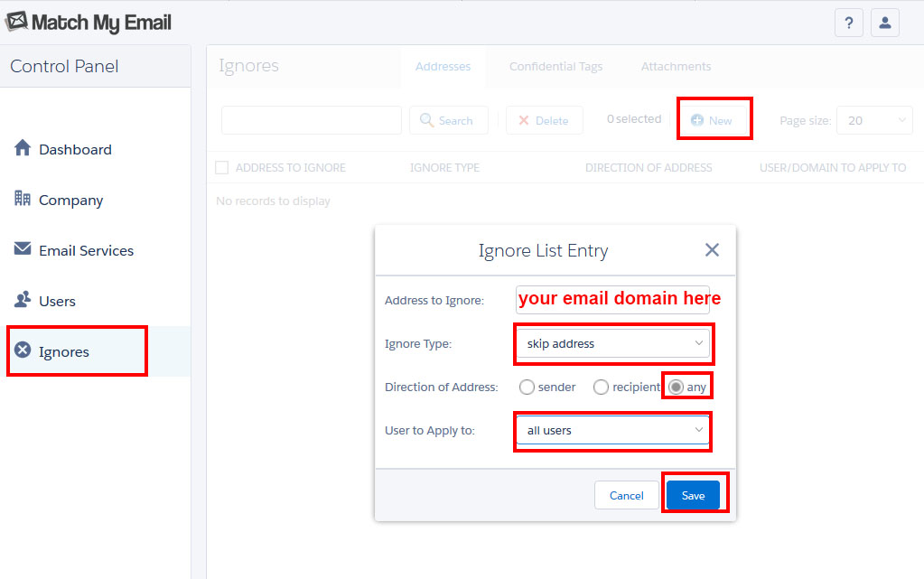Click the Match My Email envelope logo
The width and height of the screenshot is (924, 579).
[16, 22]
